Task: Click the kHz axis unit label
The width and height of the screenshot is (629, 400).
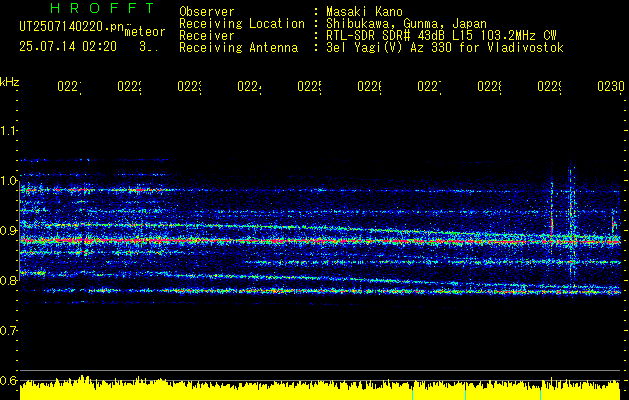Action: [9, 83]
